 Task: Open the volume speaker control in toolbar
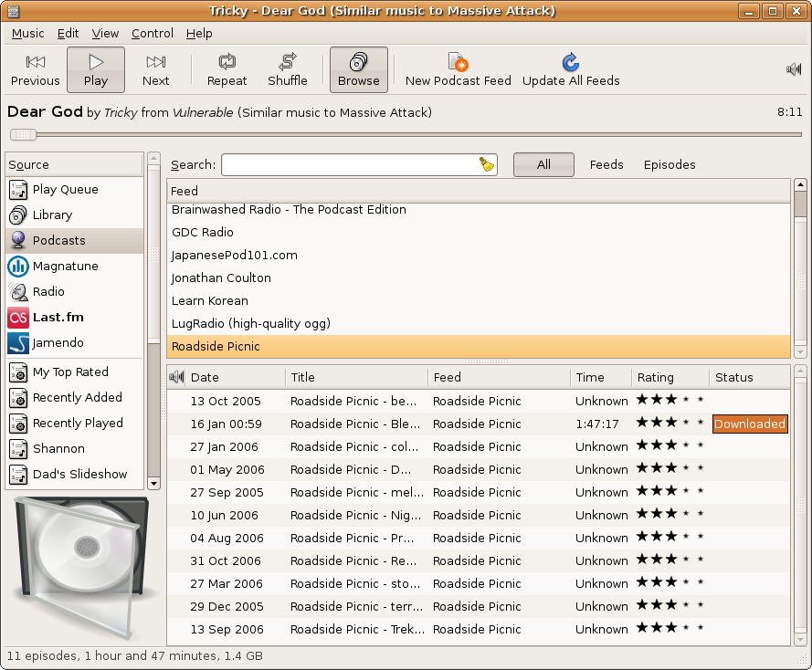(x=794, y=68)
